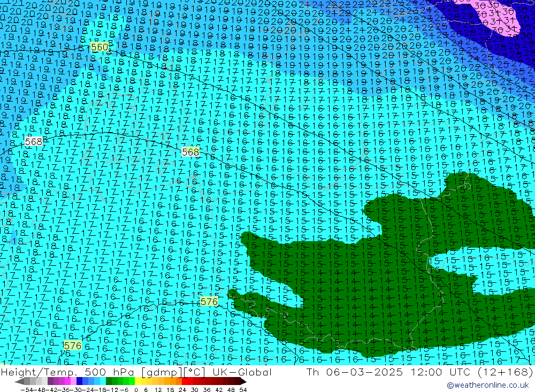Screen dimensions: 535x392
Task: Open the weatheronline.co.uk copyright link
Action: [x=488, y=385]
